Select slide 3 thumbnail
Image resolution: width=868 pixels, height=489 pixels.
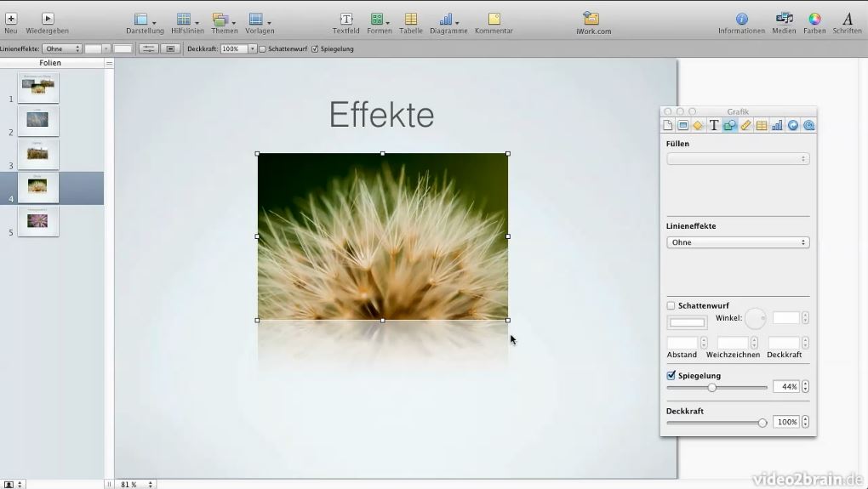pyautogui.click(x=38, y=154)
